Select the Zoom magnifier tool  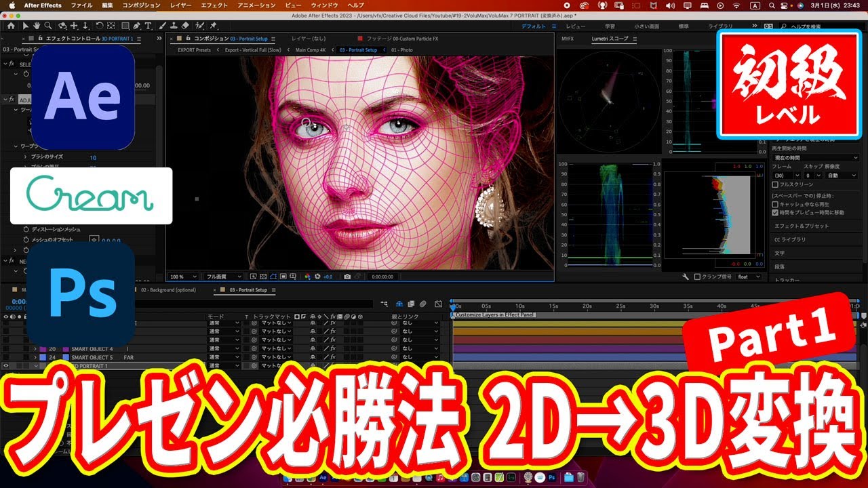coord(48,26)
